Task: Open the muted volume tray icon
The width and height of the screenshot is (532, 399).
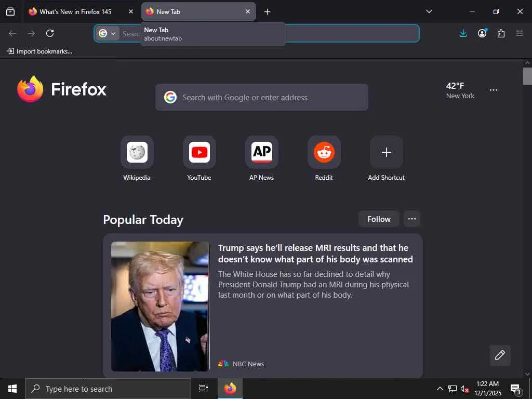Action: pyautogui.click(x=464, y=389)
